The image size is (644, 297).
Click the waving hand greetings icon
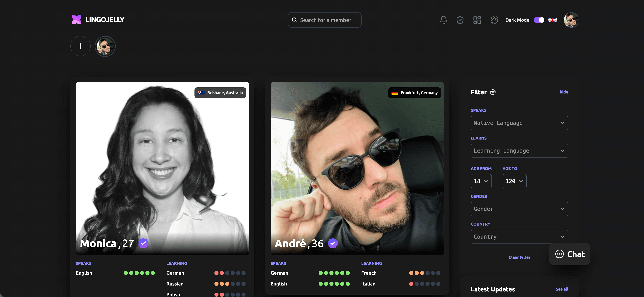(x=494, y=20)
